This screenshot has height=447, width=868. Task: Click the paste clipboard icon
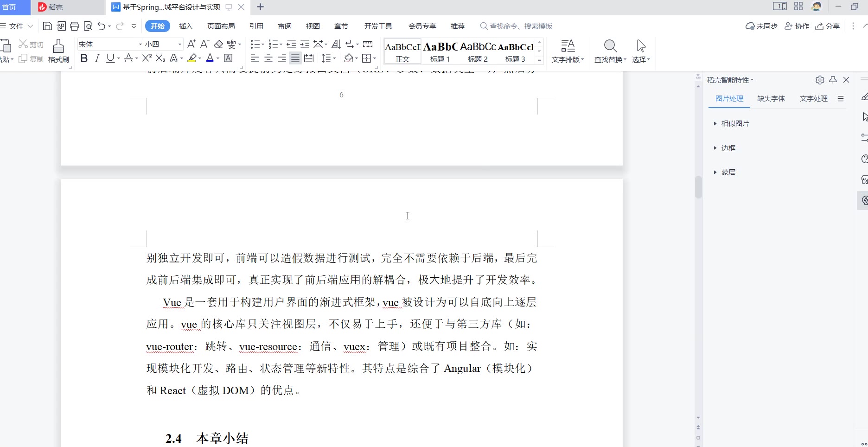pyautogui.click(x=6, y=46)
